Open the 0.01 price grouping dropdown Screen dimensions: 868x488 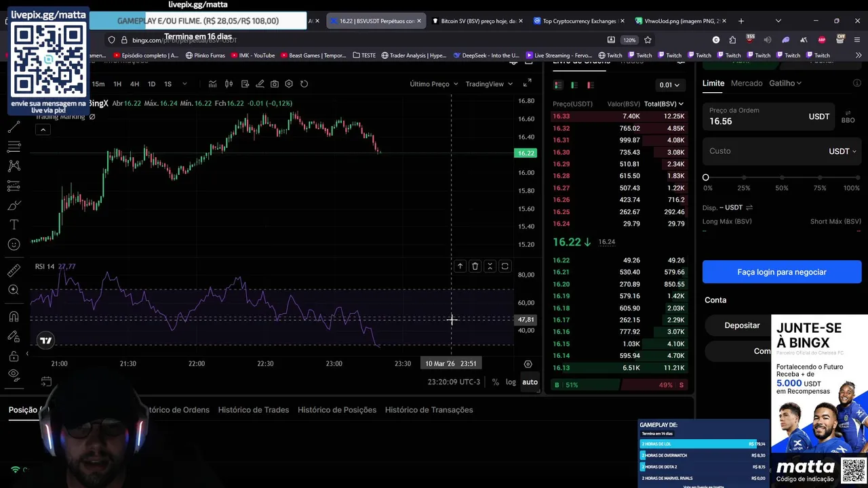coord(669,85)
